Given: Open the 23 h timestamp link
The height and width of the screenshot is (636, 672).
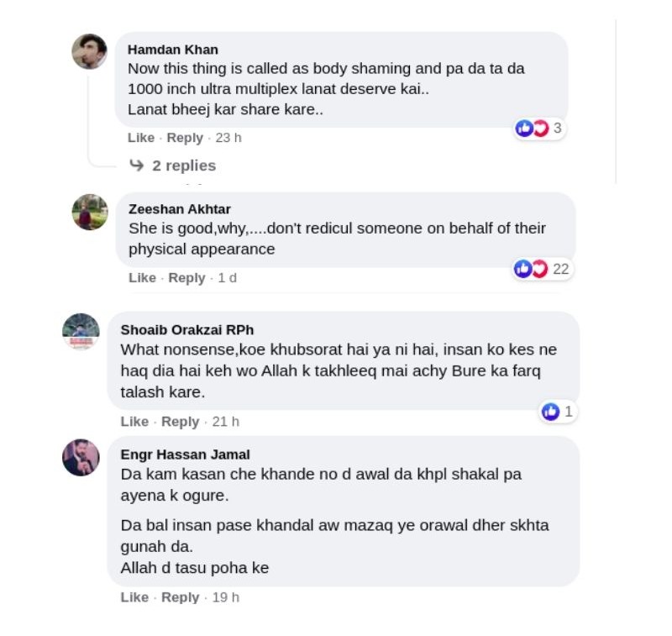Looking at the screenshot, I should click(228, 138).
